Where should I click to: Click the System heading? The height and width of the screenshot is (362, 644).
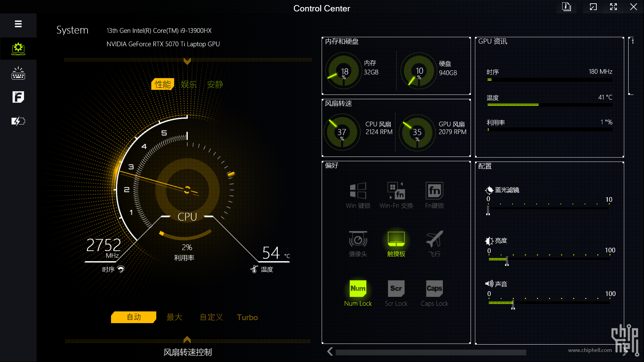[72, 30]
